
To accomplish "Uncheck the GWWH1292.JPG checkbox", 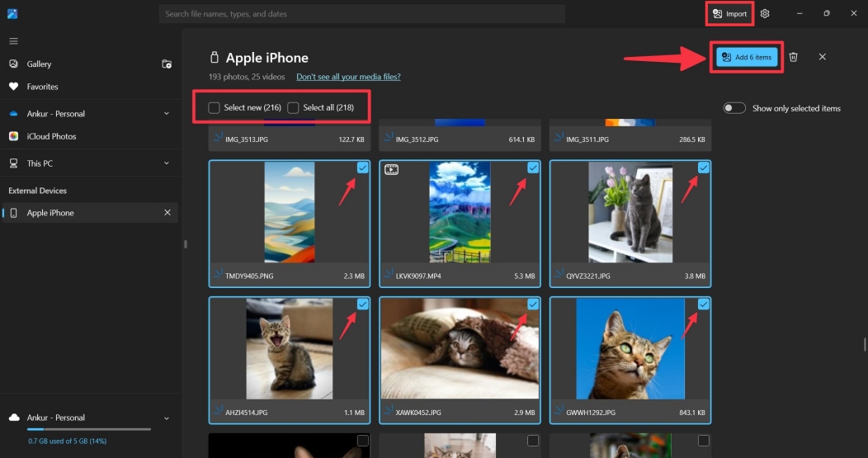I will pos(703,304).
